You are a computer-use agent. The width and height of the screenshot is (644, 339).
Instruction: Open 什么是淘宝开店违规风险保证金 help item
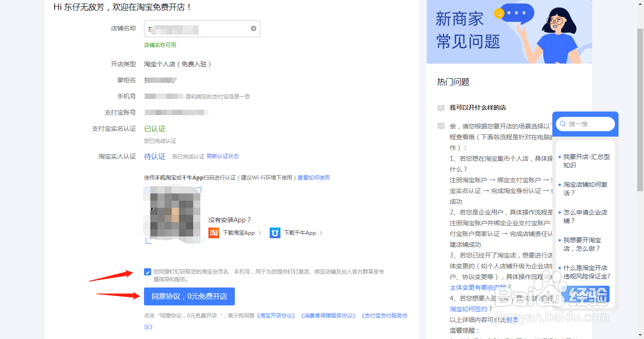(587, 272)
